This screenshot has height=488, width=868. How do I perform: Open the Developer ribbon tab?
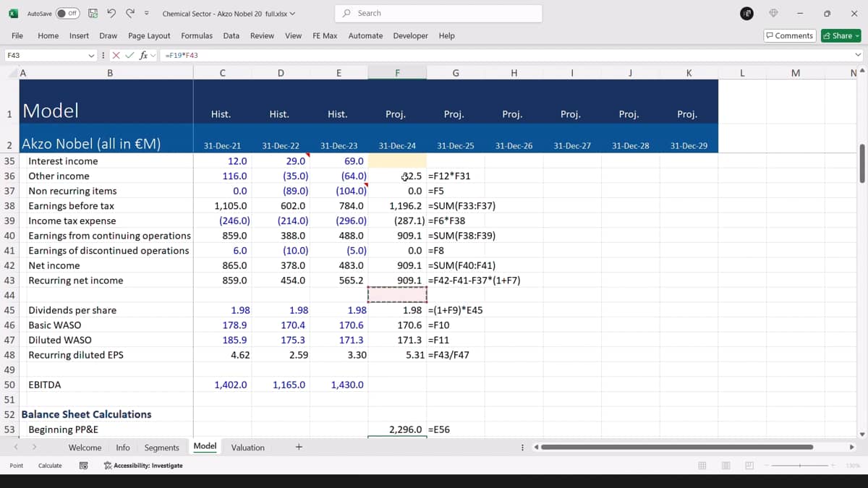click(x=411, y=35)
